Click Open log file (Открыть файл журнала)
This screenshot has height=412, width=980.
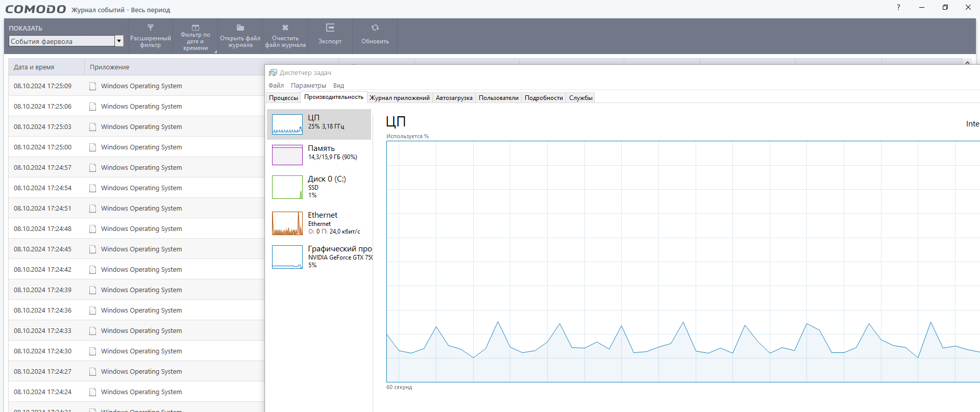click(240, 36)
